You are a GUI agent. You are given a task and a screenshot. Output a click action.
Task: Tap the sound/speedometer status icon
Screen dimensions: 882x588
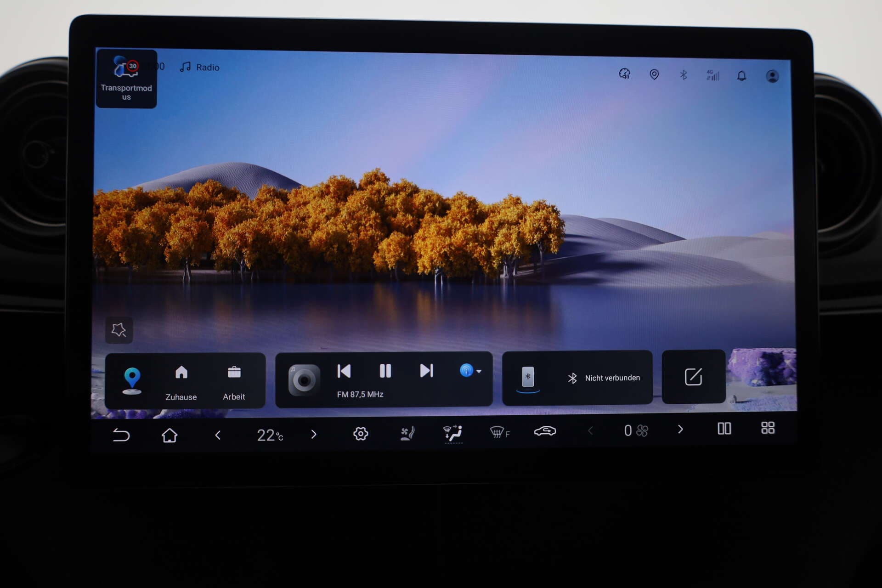[x=625, y=74]
